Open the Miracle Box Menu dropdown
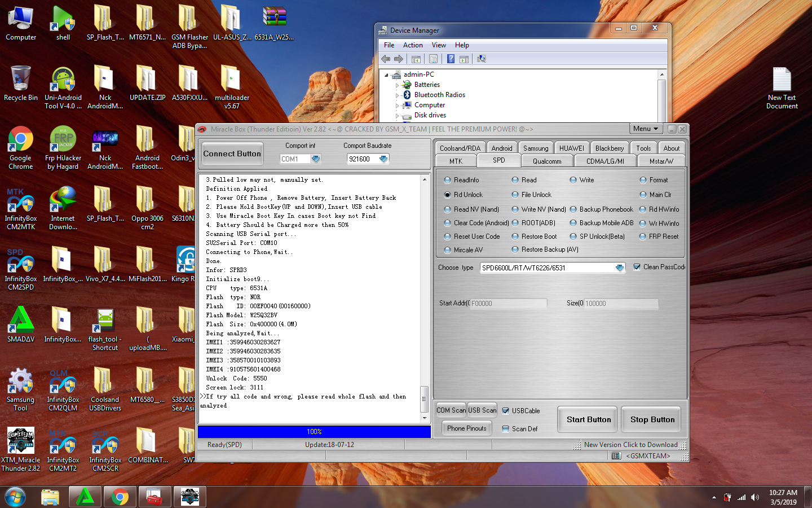This screenshot has width=812, height=508. click(646, 129)
